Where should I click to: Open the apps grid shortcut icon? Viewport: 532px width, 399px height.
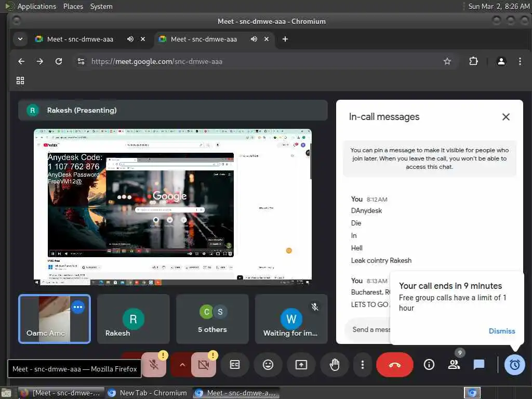click(x=20, y=81)
